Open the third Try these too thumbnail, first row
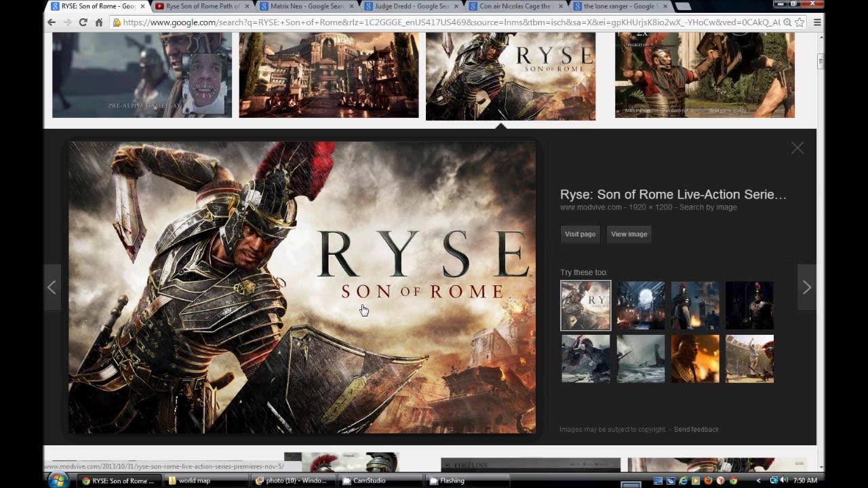 (695, 306)
